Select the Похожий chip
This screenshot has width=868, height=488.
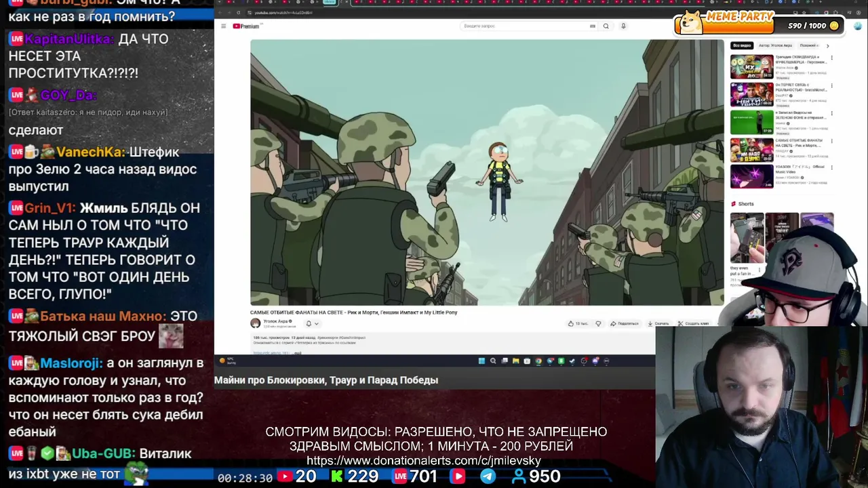pyautogui.click(x=808, y=45)
